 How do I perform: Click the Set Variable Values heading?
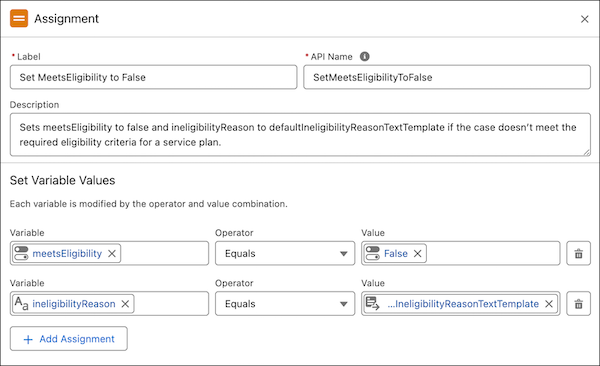[x=62, y=180]
